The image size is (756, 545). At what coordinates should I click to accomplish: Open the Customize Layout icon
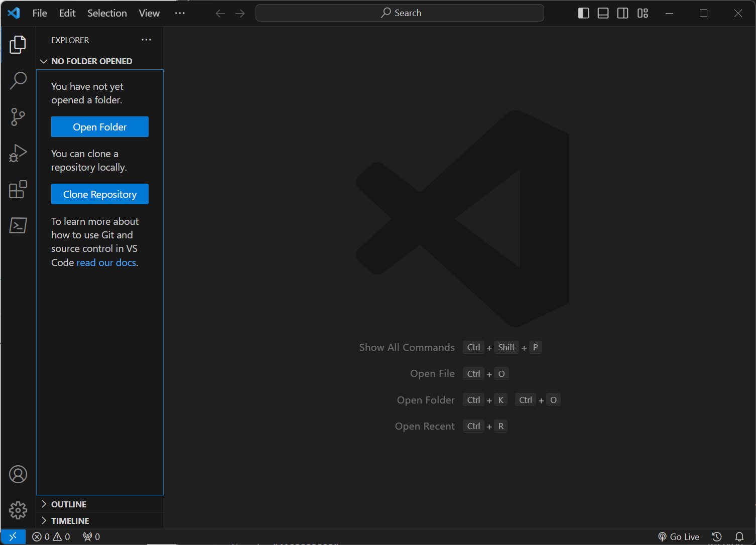(643, 13)
